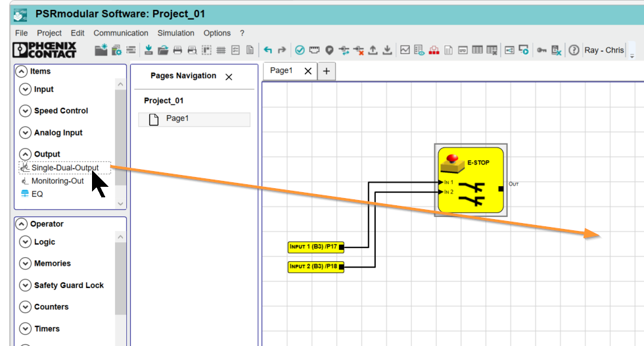
Task: Click the Download from module arrow icon
Action: click(387, 50)
